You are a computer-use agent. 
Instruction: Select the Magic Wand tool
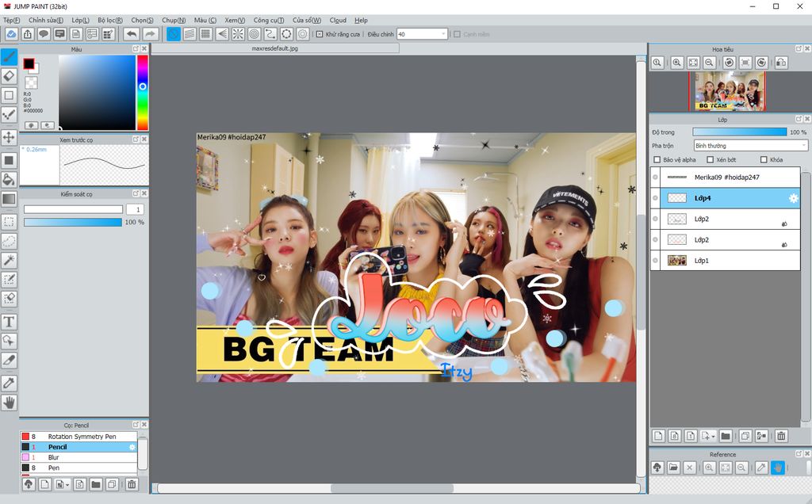coord(9,260)
